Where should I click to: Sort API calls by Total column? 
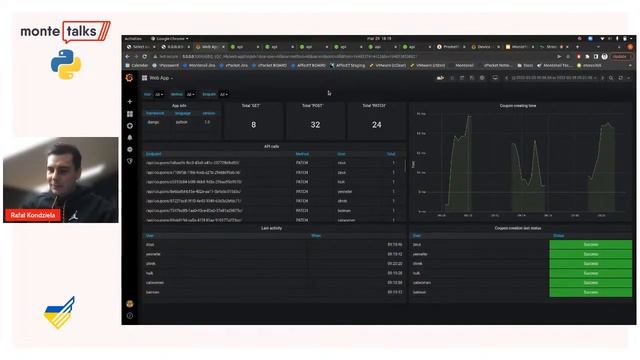click(391, 154)
